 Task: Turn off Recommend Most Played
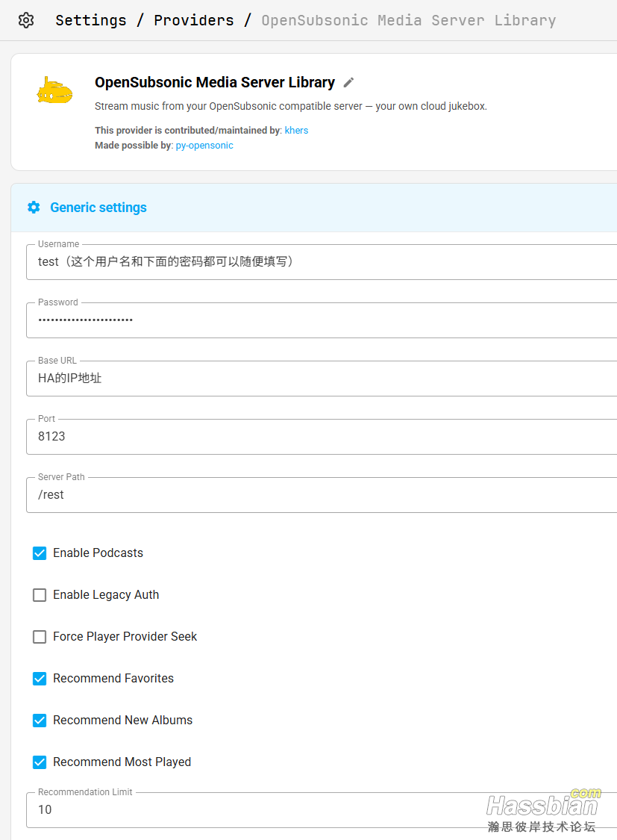pos(40,762)
